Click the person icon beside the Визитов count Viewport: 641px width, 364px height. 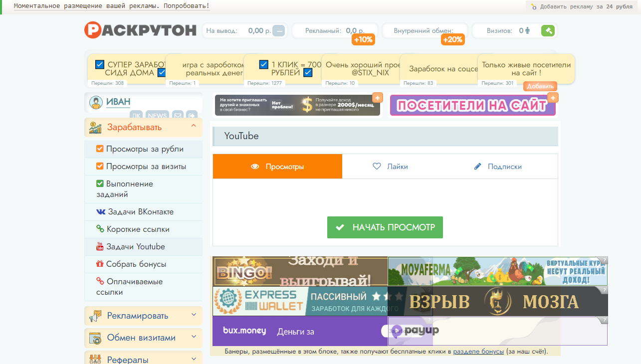(528, 31)
